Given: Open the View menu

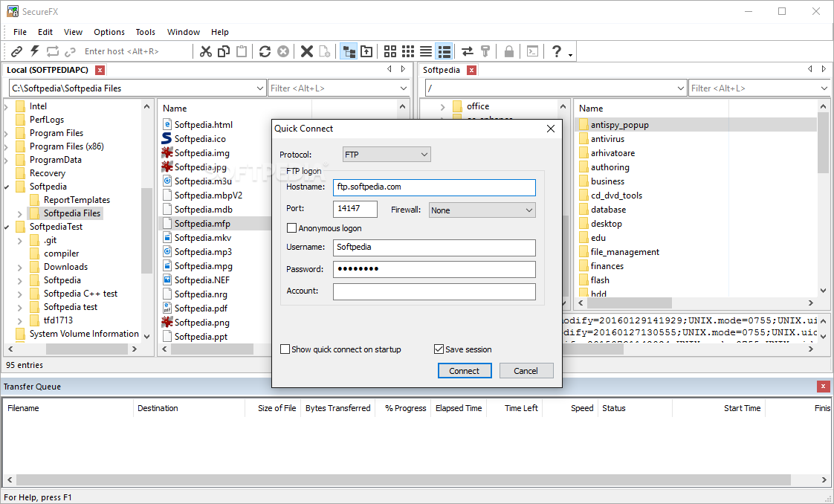Looking at the screenshot, I should (73, 32).
